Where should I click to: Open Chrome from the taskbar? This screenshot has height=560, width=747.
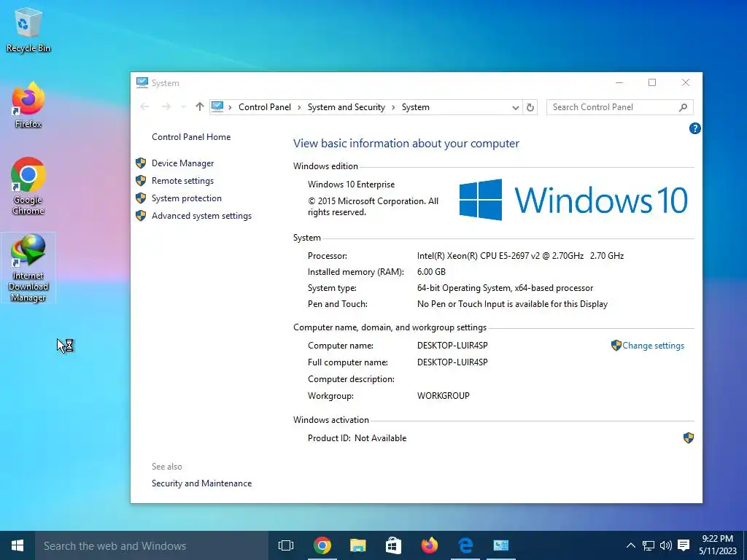tap(322, 545)
